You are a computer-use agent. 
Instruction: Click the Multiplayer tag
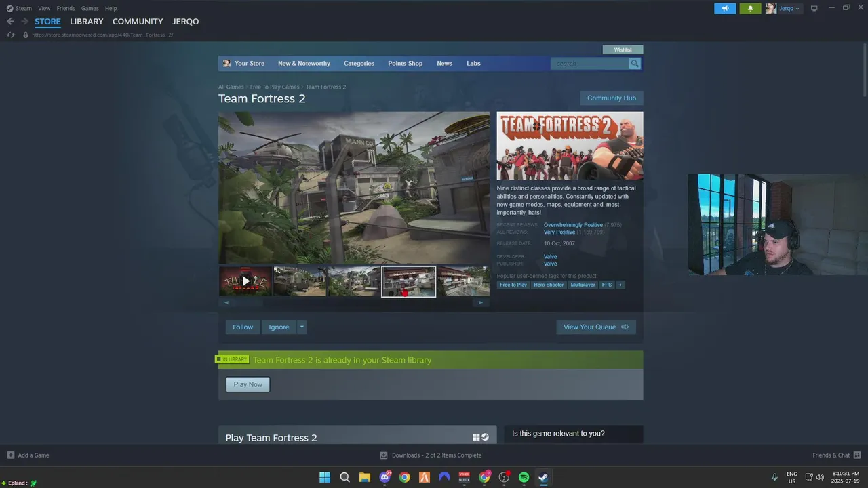pyautogui.click(x=583, y=285)
